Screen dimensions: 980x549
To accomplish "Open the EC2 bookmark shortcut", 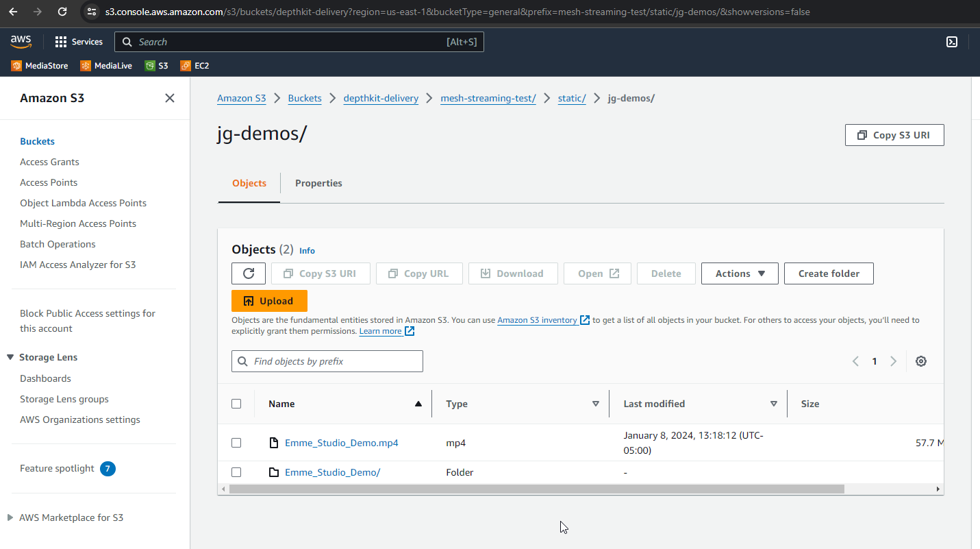I will [194, 66].
